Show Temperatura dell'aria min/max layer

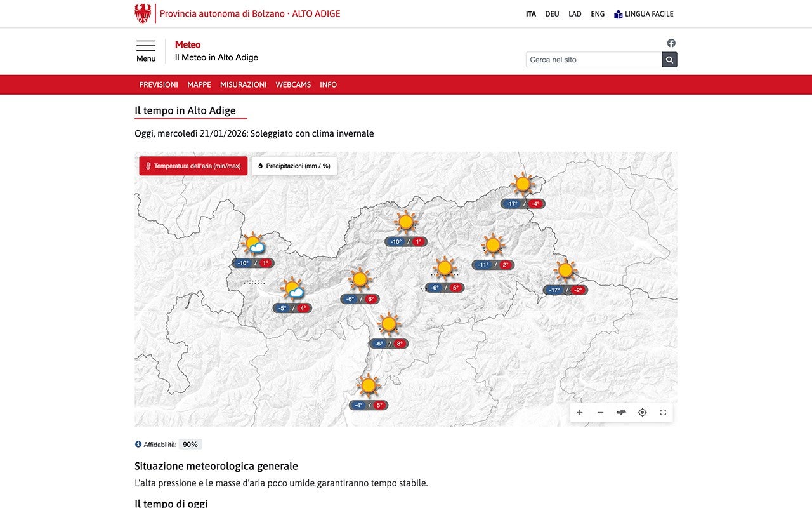pos(193,166)
